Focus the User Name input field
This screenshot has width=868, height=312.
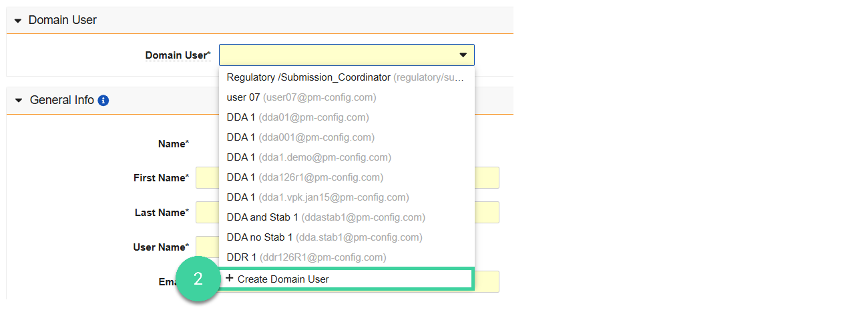click(x=347, y=247)
